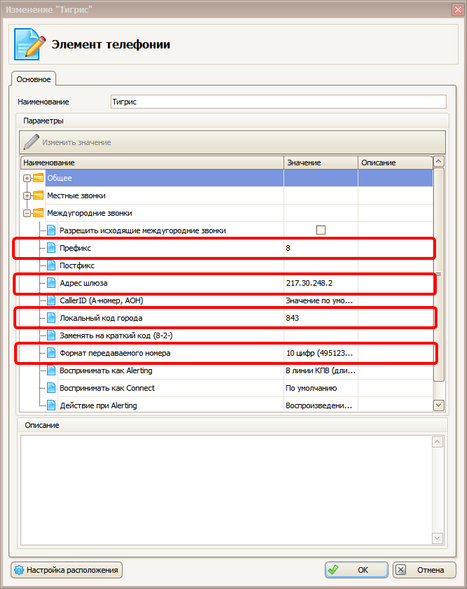The height and width of the screenshot is (589, 467).
Task: Collapse the Междугородние звонки tree node
Action: [27, 213]
